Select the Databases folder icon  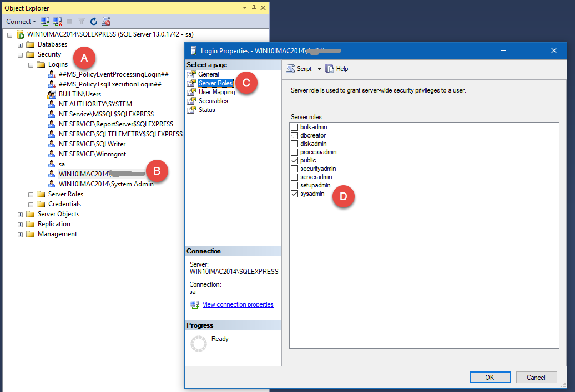point(31,44)
